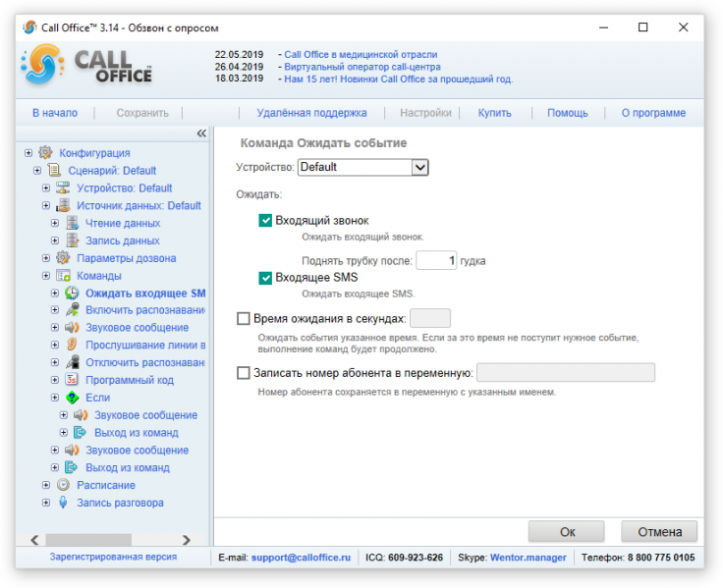Enable Время ожидания в секундах checkbox
723x588 pixels.
click(x=243, y=318)
